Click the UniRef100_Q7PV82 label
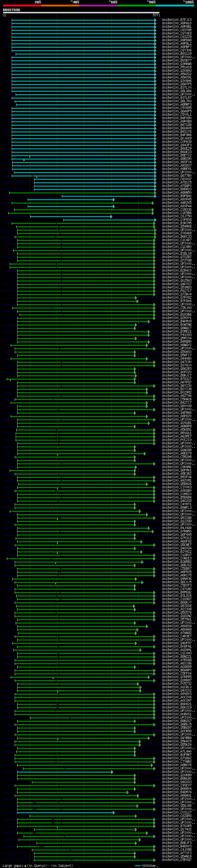 (176, 297)
